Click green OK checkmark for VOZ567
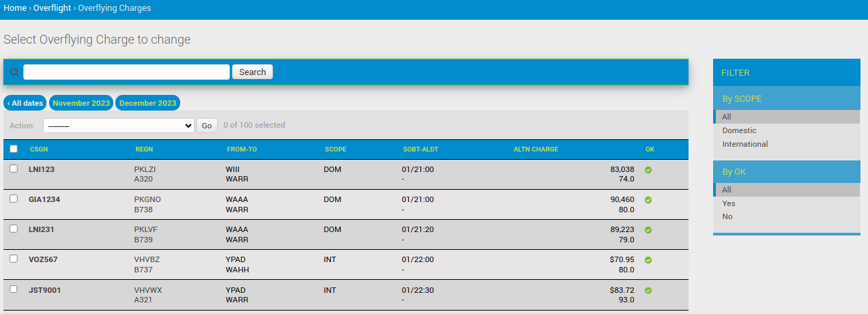Screen dimensions: 868x314 click(648, 260)
